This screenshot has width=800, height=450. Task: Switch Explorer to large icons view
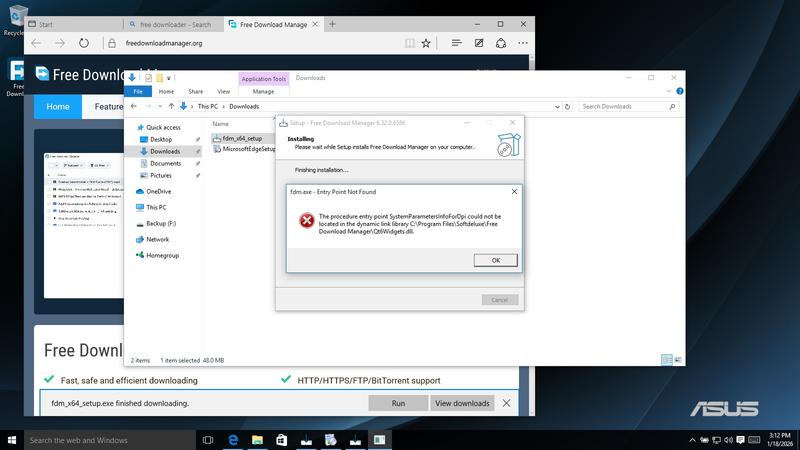point(678,360)
